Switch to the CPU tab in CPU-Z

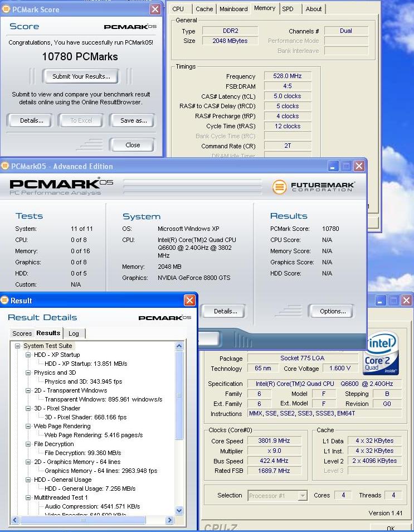click(178, 9)
